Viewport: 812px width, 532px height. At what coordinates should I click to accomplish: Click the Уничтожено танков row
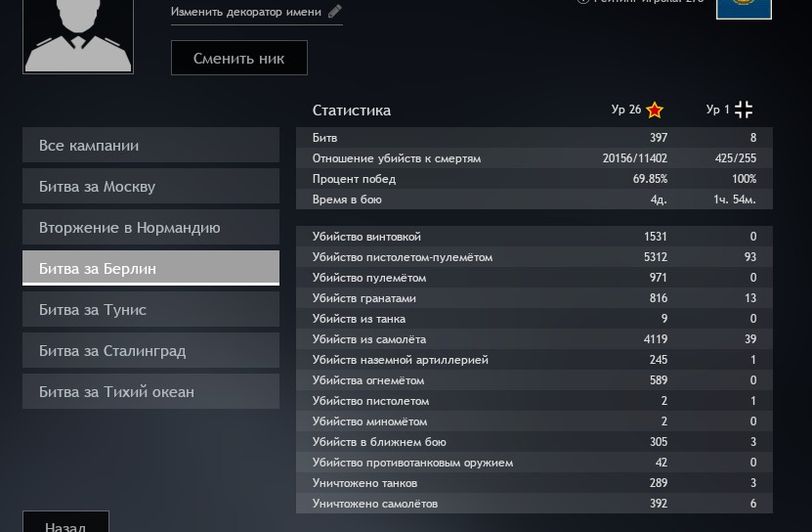[534, 483]
